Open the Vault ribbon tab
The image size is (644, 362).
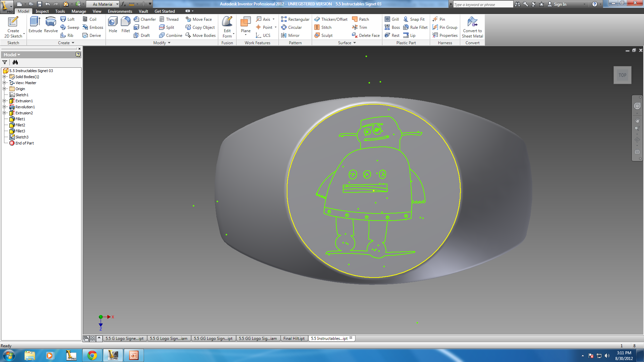[144, 11]
